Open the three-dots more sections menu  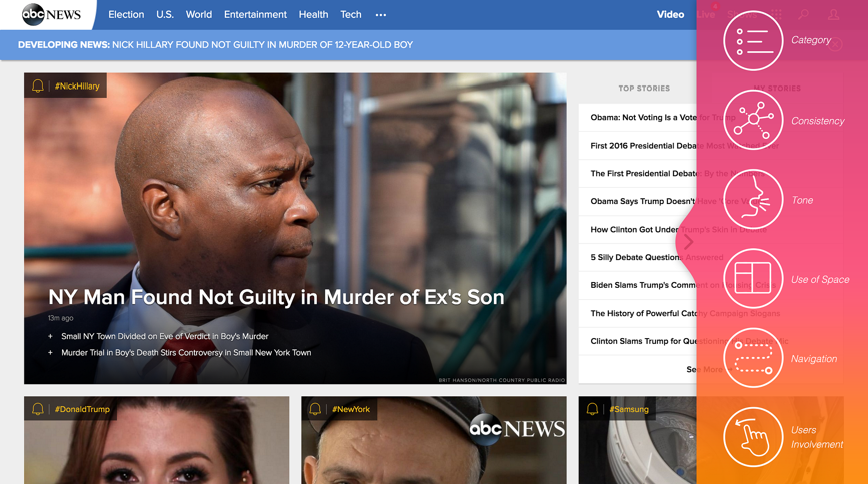pos(381,15)
